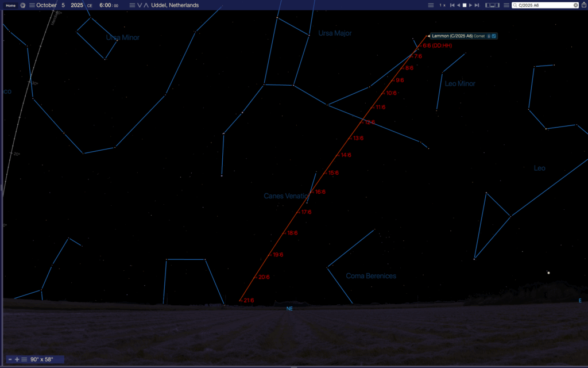Open the time flow menu left of 1x
The width and height of the screenshot is (588, 368).
click(x=431, y=5)
